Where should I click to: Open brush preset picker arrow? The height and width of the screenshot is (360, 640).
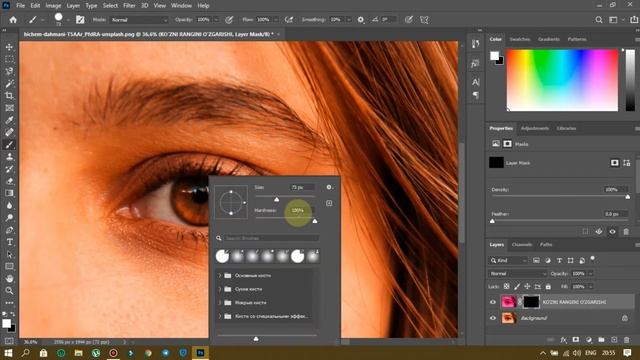[x=68, y=20]
